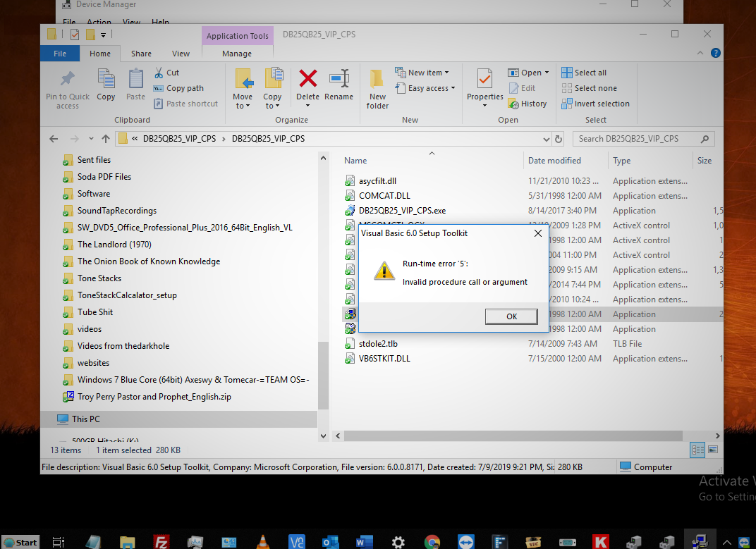
Task: Open Customize Quick Access Toolbar arrow
Action: coord(103,35)
